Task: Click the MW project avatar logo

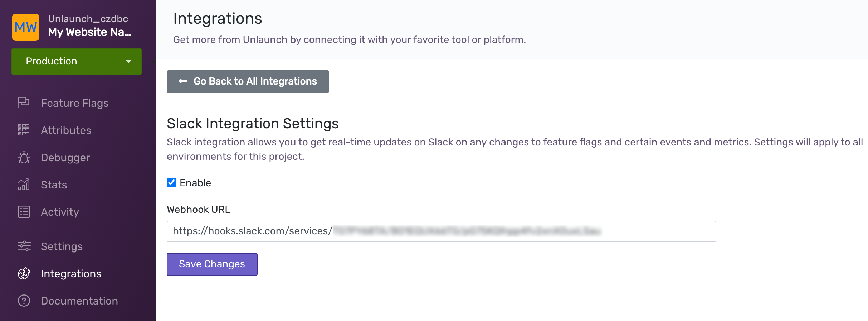Action: click(x=26, y=27)
